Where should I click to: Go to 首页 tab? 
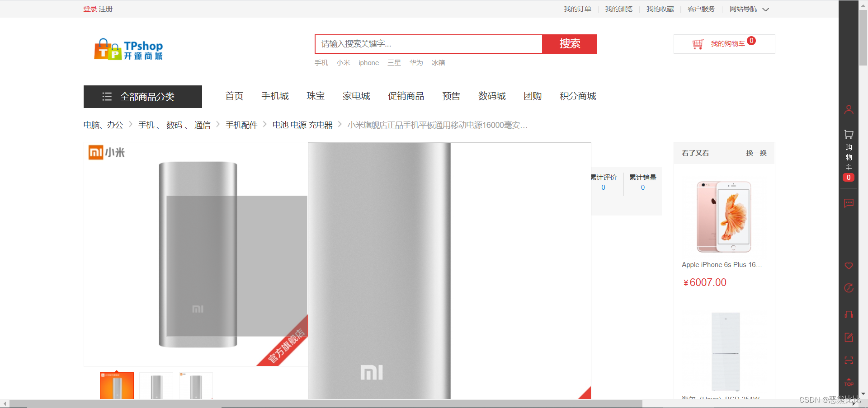click(234, 96)
